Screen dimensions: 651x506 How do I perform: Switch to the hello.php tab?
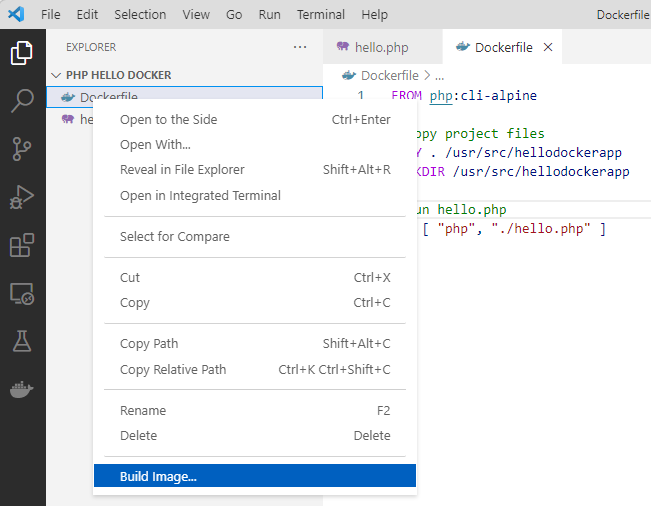(382, 47)
